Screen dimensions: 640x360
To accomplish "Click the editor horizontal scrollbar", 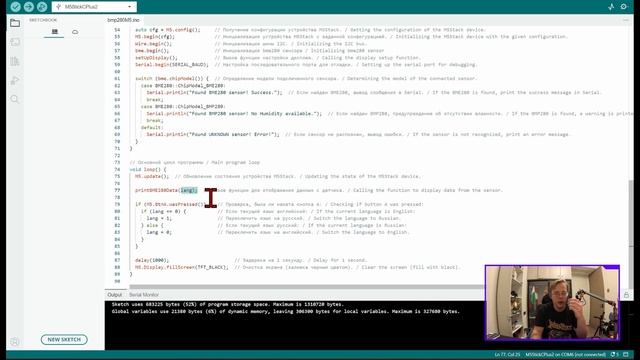I will [x=306, y=287].
